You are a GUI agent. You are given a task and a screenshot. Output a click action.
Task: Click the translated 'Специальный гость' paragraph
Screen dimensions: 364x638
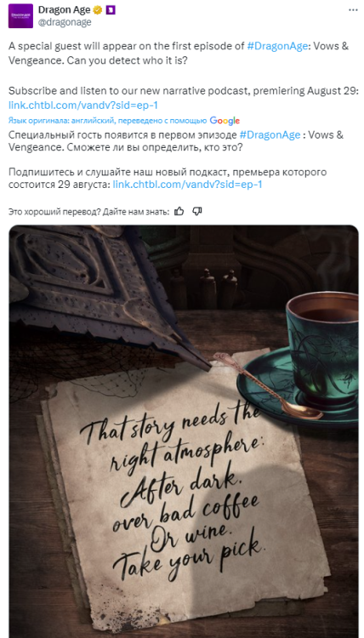pos(176,140)
